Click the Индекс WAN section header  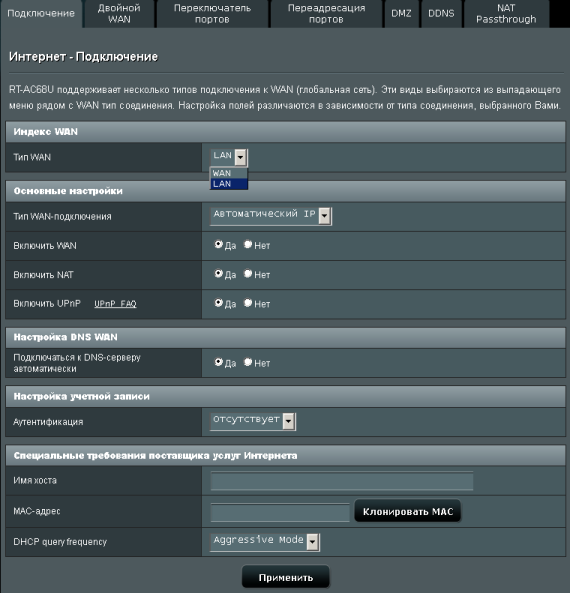[286, 132]
